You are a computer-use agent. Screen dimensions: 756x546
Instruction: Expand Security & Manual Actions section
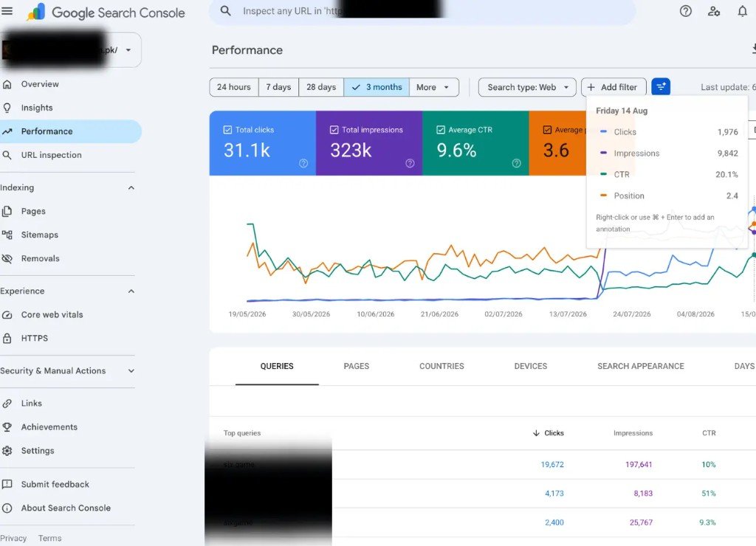pyautogui.click(x=131, y=371)
